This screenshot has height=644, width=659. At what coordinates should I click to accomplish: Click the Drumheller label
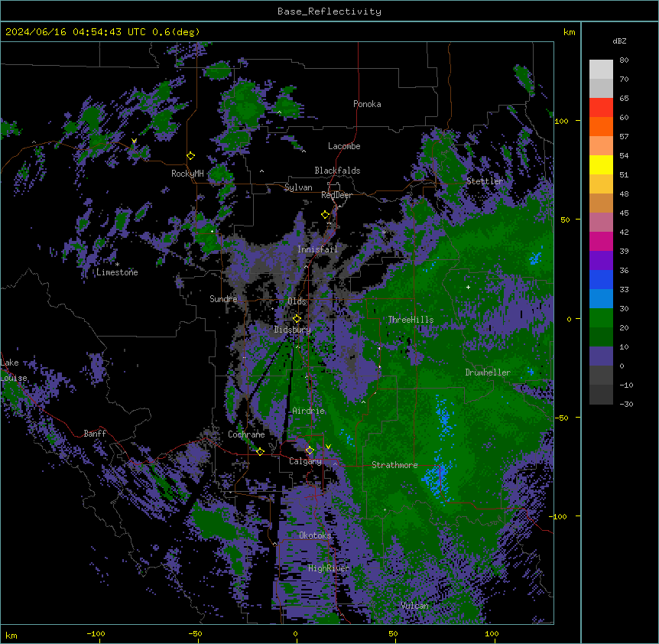pos(488,372)
